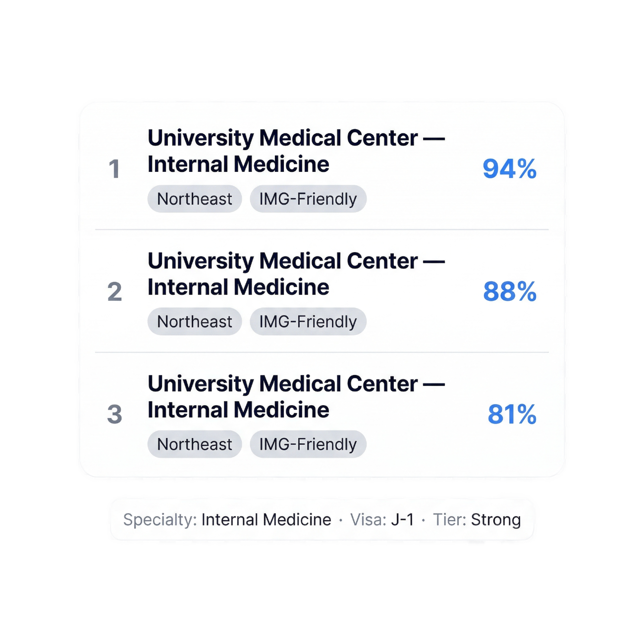The image size is (644, 644).
Task: Click the rank number 3
Action: coord(114,414)
